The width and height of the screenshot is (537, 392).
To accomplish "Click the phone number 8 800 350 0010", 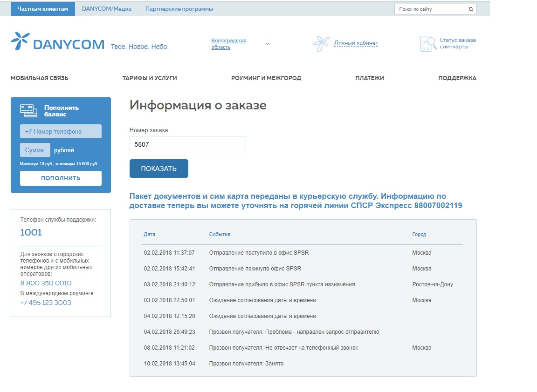I will click(46, 283).
